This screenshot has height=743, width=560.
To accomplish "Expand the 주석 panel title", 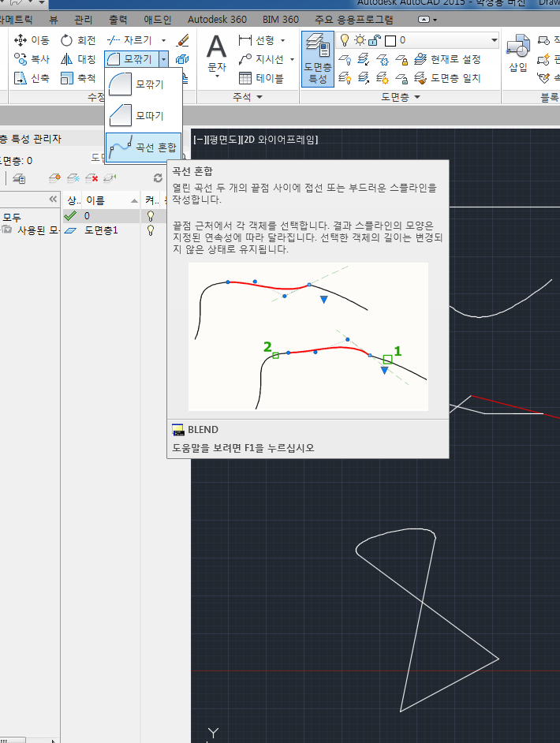I will click(x=248, y=97).
